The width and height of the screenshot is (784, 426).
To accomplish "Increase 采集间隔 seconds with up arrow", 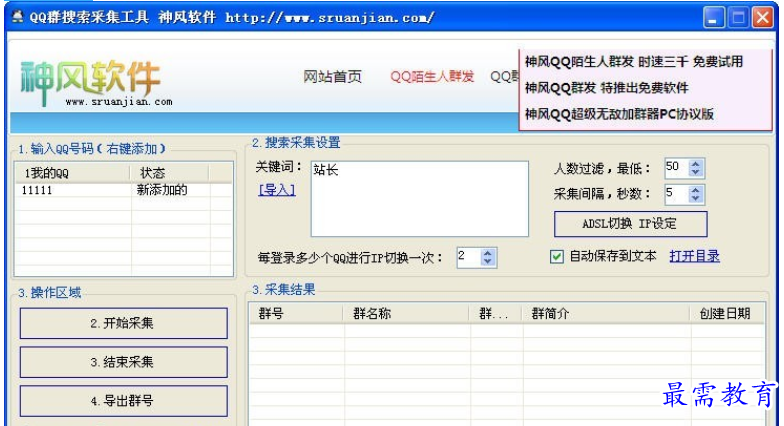I will [x=696, y=190].
